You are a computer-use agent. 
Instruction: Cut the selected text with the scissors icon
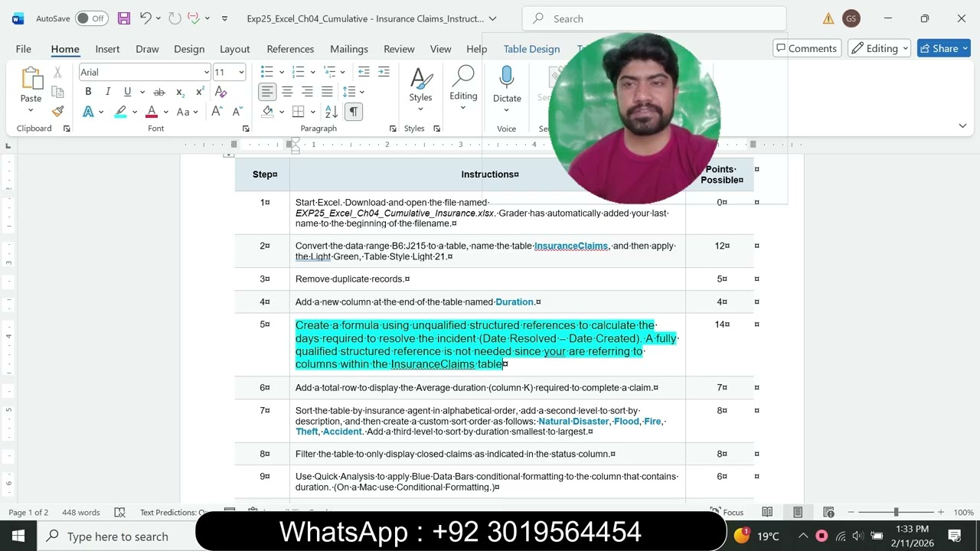pos(57,73)
